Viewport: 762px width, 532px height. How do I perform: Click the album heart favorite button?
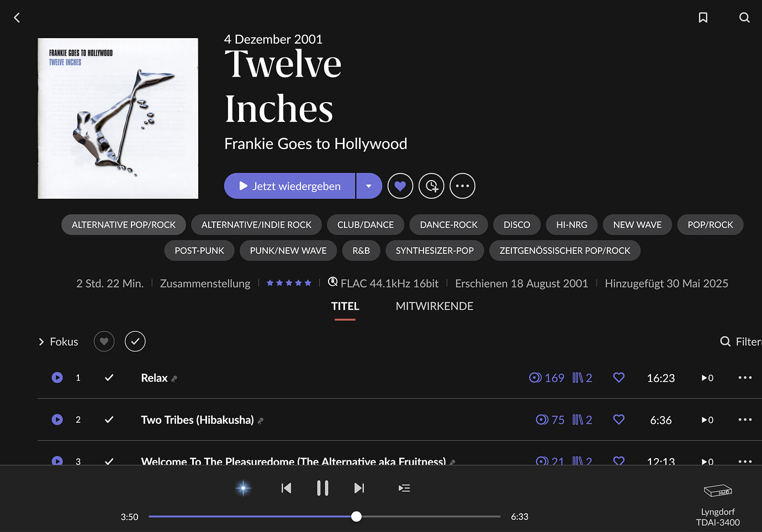pos(400,186)
